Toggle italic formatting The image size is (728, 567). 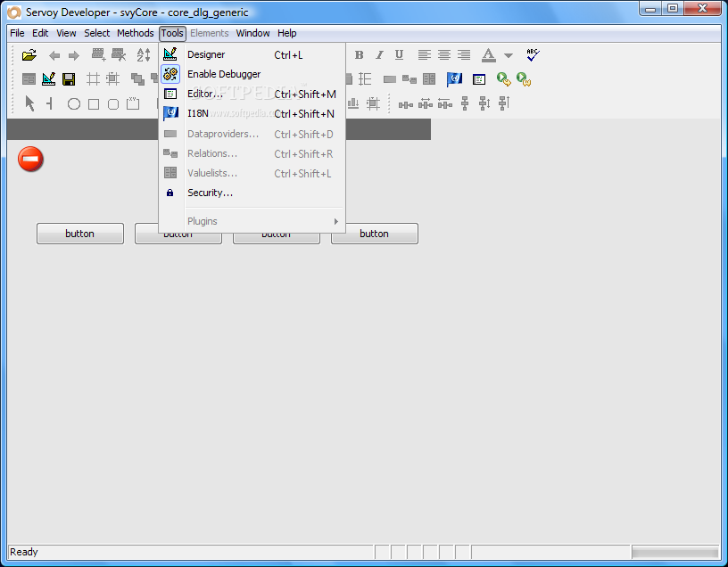tap(379, 54)
